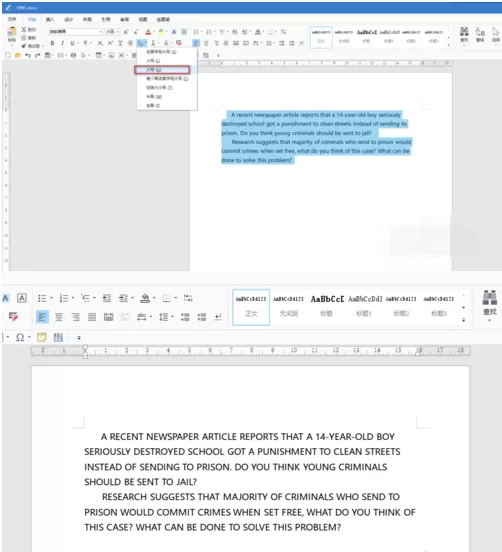The height and width of the screenshot is (552, 502).
Task: Click the font name box
Action: click(x=75, y=32)
